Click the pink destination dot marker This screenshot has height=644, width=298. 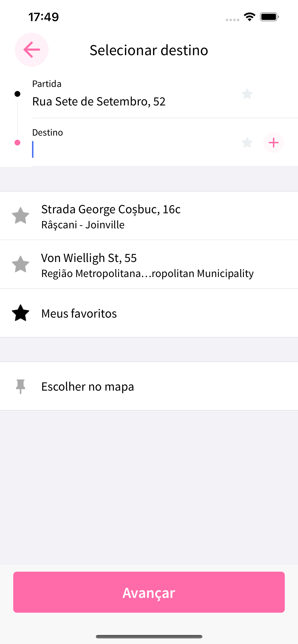(17, 143)
